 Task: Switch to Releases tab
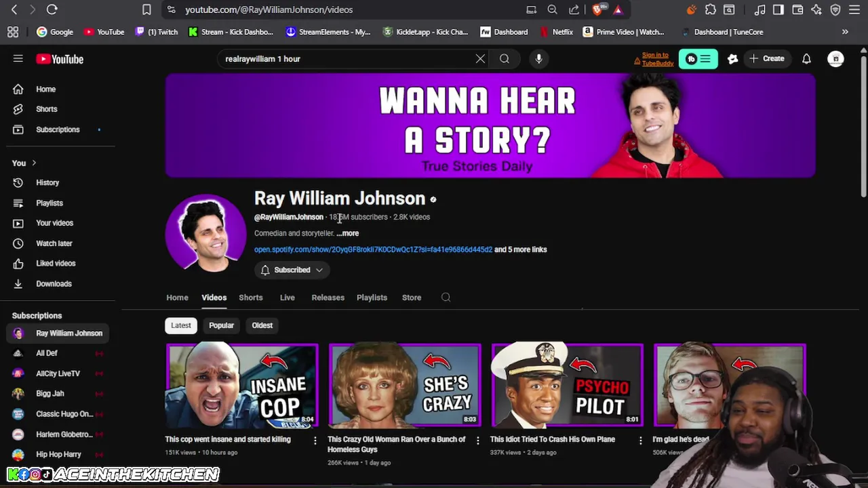click(328, 298)
